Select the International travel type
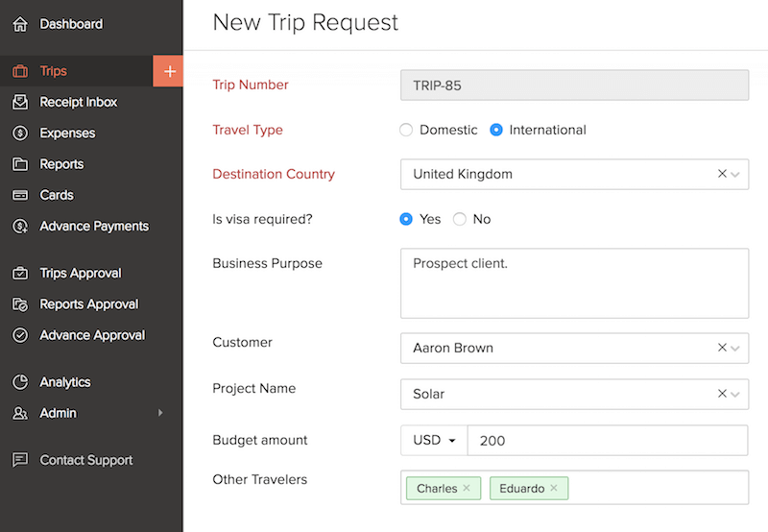768x532 pixels. [496, 130]
